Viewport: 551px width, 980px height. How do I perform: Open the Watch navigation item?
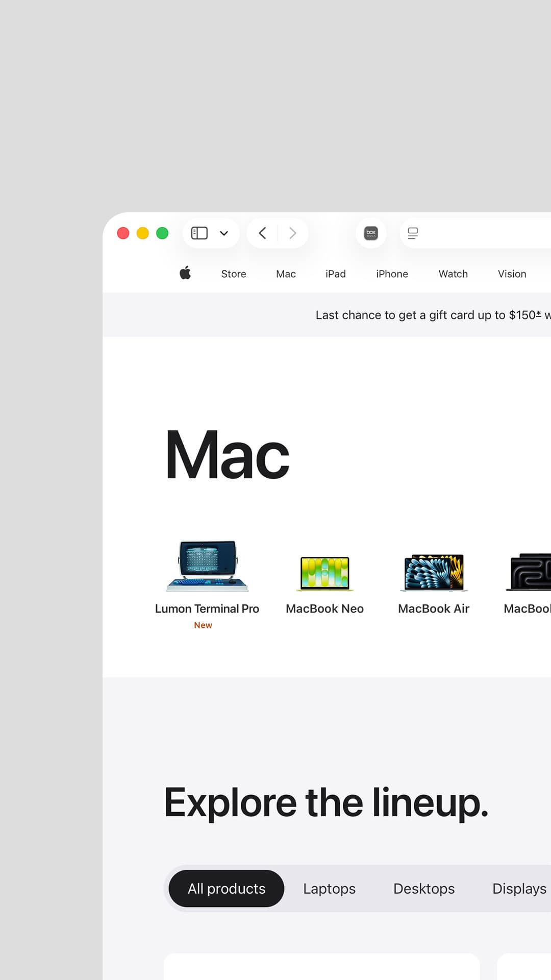click(453, 274)
